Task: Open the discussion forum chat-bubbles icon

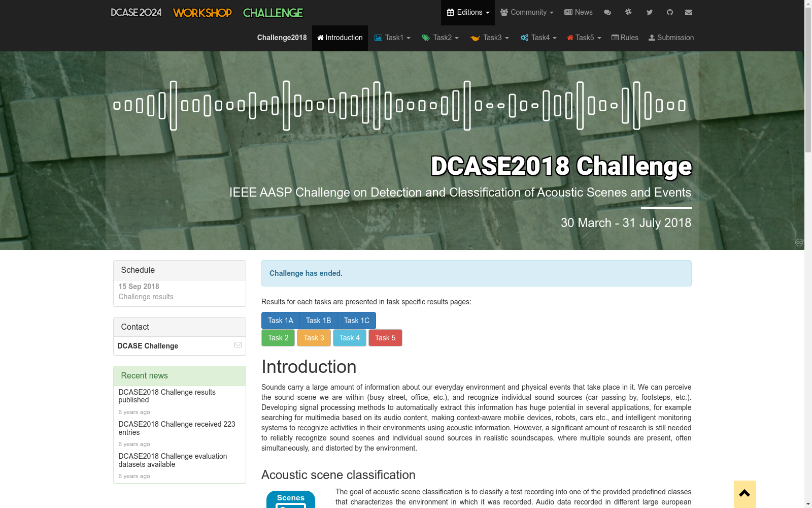Action: (607, 12)
